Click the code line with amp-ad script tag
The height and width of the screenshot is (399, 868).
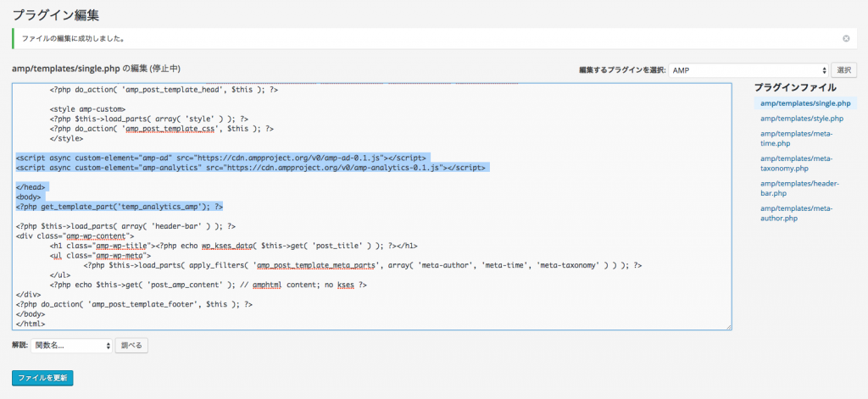point(221,158)
